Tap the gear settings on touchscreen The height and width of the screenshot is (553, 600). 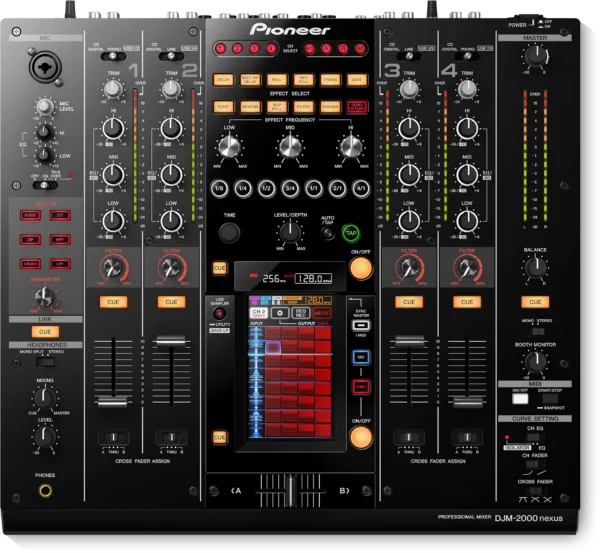280,313
